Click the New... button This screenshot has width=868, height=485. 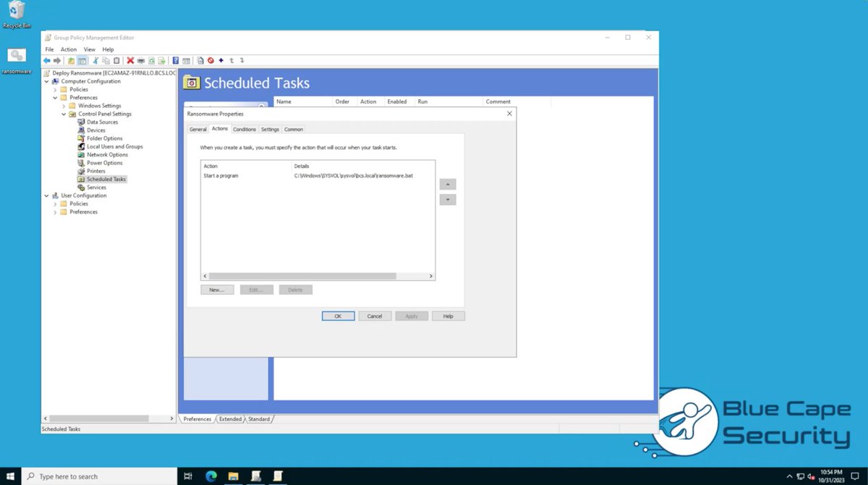[217, 290]
